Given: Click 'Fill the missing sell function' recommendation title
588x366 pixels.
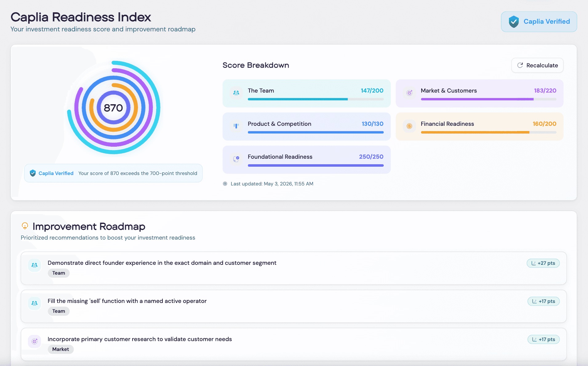Looking at the screenshot, I should pyautogui.click(x=127, y=301).
